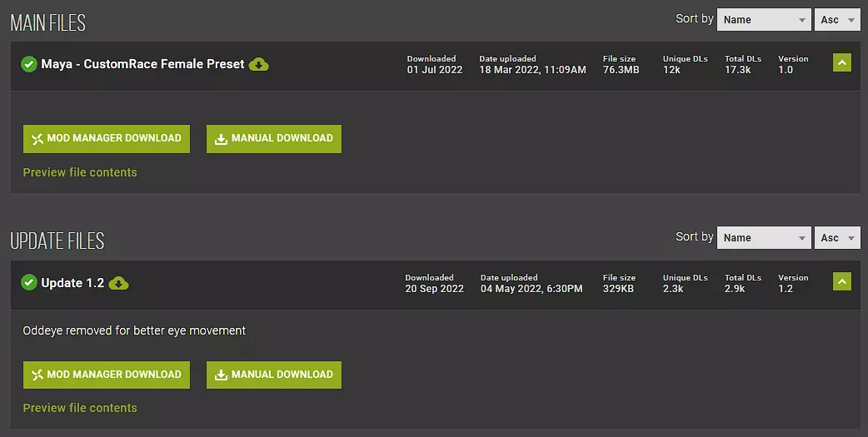Collapse the Maya CustomRace file entry

(841, 62)
